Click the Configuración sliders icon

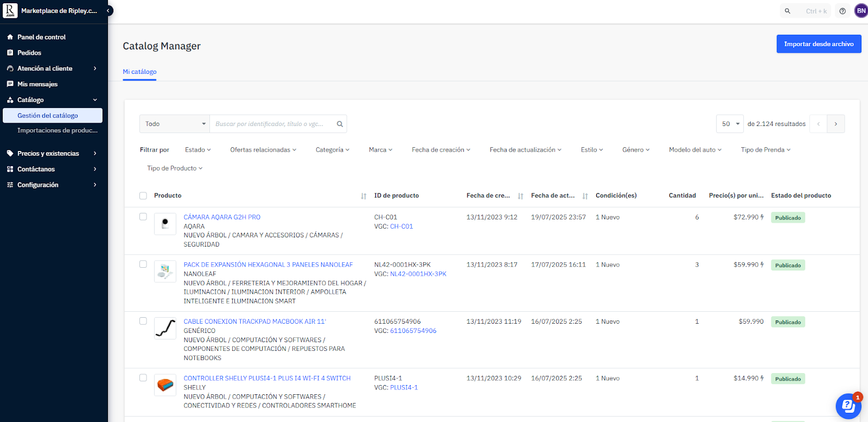pos(10,185)
